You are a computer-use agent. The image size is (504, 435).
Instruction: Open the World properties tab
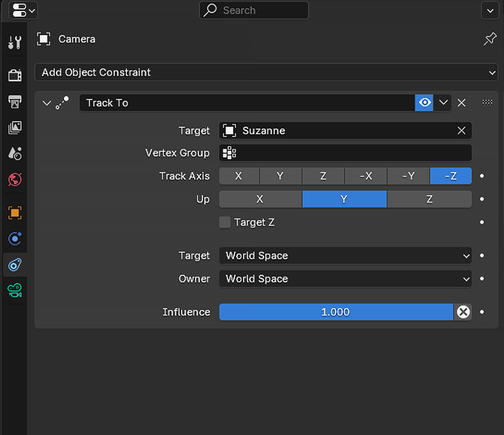(15, 179)
